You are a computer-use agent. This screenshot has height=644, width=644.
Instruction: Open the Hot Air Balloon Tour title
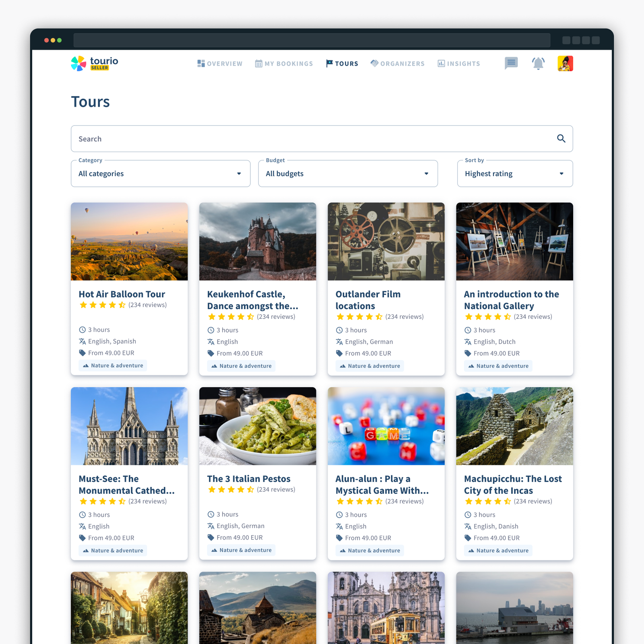click(x=122, y=294)
